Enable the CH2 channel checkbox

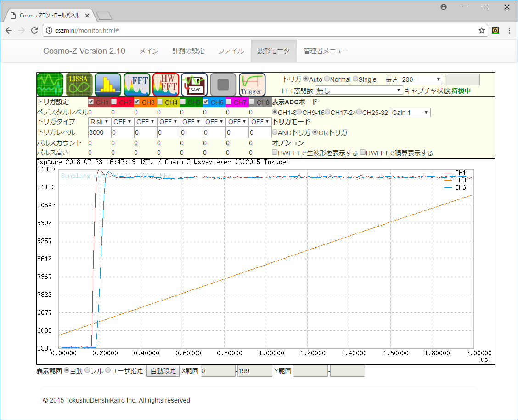[114, 102]
